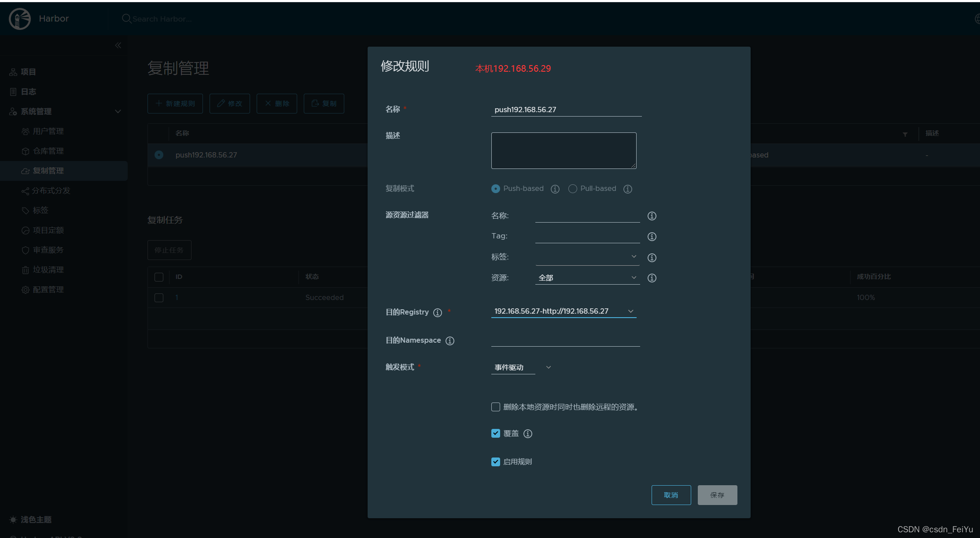Show info icon beside 目的Registry
This screenshot has height=538, width=980.
coord(438,312)
